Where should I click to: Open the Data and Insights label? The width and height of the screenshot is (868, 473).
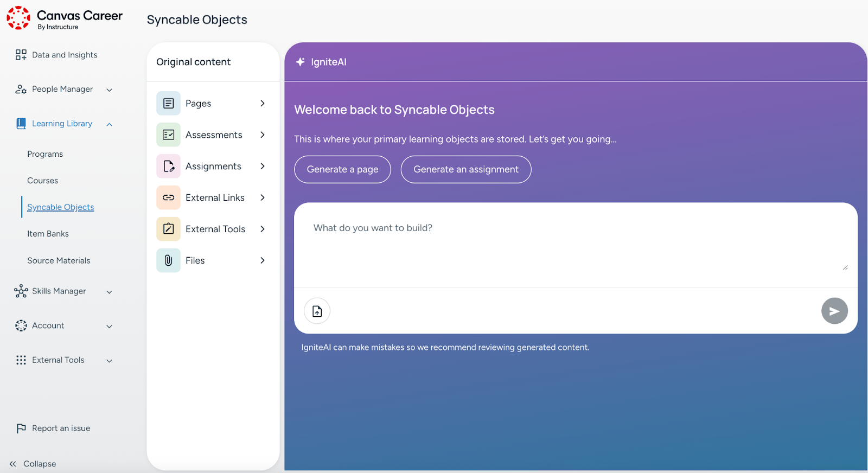(x=65, y=55)
